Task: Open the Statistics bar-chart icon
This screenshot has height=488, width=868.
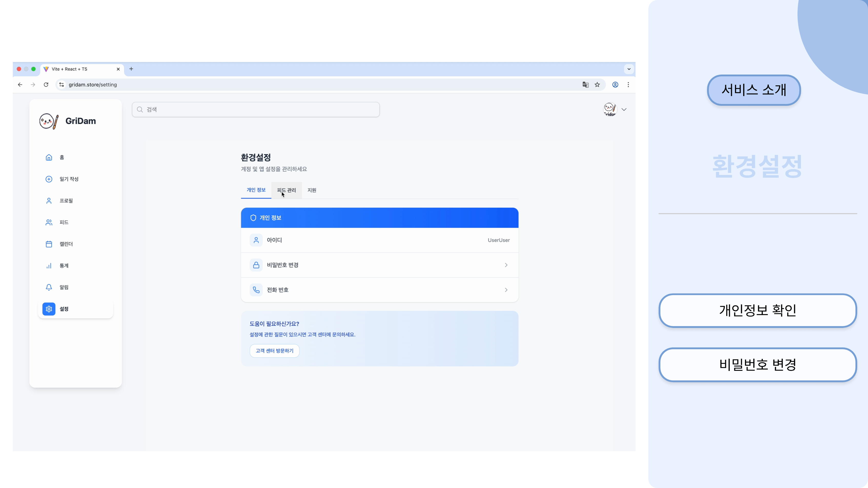Action: coord(49,266)
